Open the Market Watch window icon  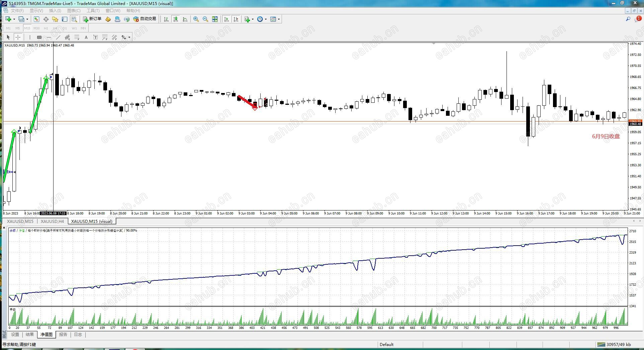coord(36,19)
